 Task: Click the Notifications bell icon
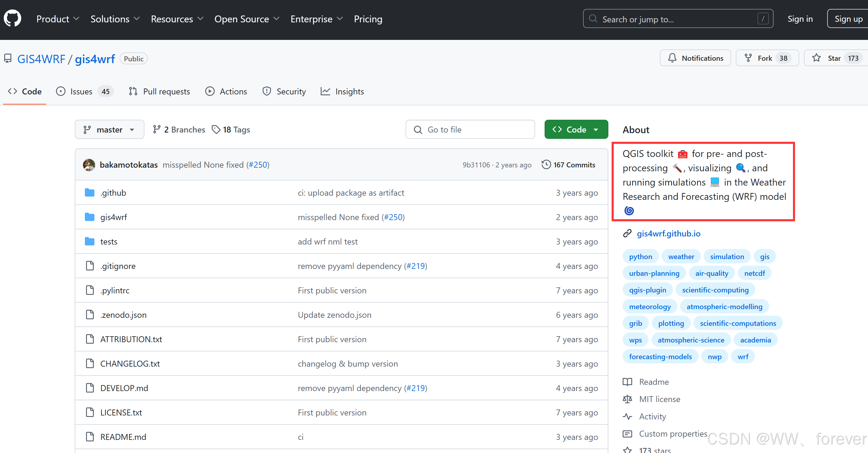pyautogui.click(x=672, y=58)
